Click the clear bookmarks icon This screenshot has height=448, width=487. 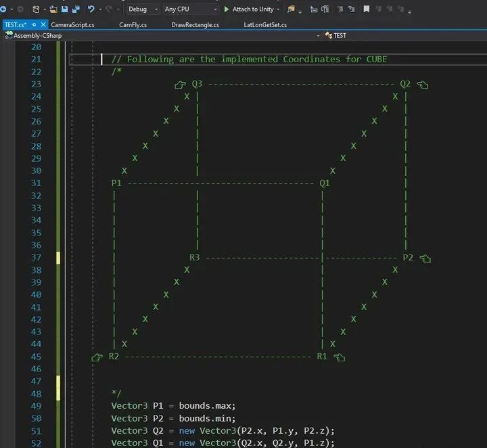click(400, 9)
